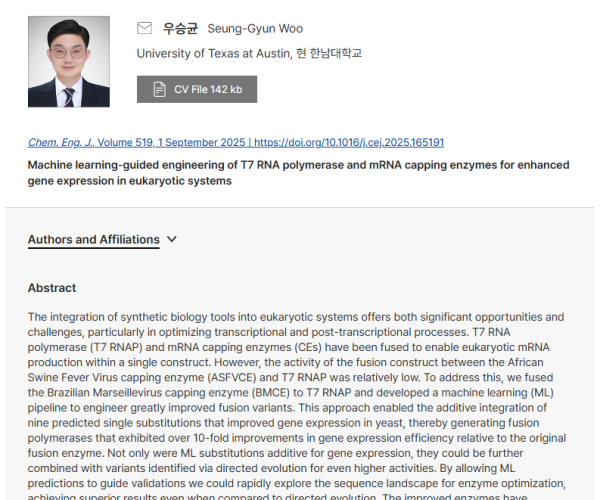Select the name Seung-Gyun Woo
Screen dimensions: 600x500
click(x=255, y=29)
